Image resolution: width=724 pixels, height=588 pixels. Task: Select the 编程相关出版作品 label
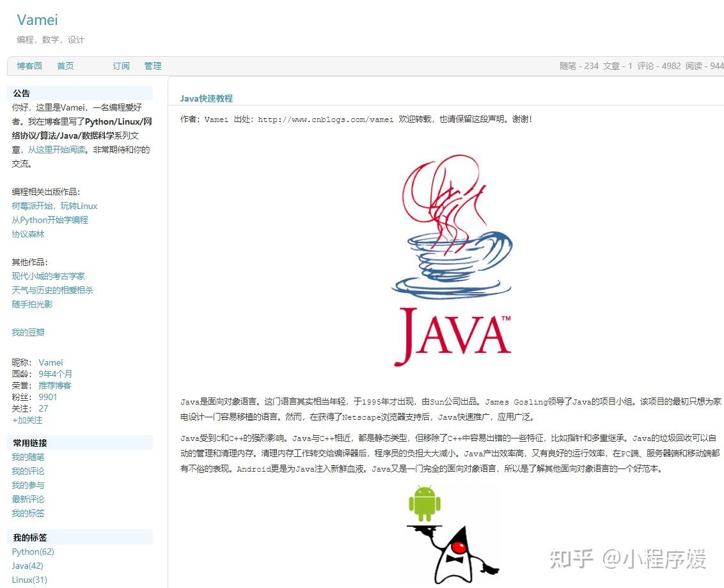[45, 192]
